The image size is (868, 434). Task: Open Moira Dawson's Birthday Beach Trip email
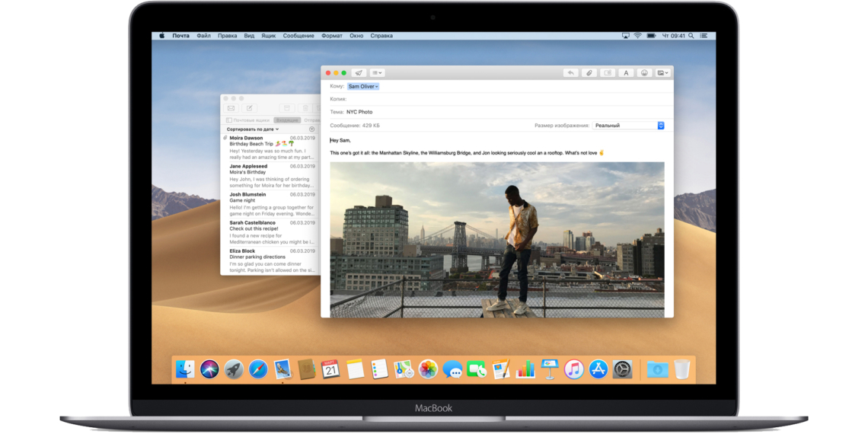point(270,145)
